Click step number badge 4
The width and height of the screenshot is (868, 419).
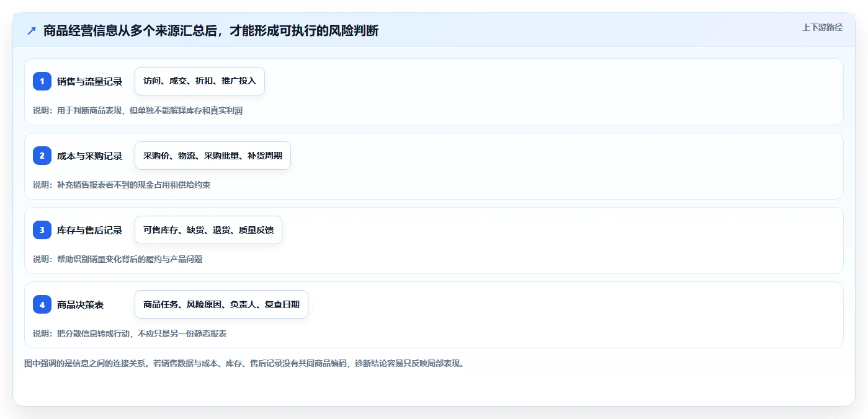[42, 304]
